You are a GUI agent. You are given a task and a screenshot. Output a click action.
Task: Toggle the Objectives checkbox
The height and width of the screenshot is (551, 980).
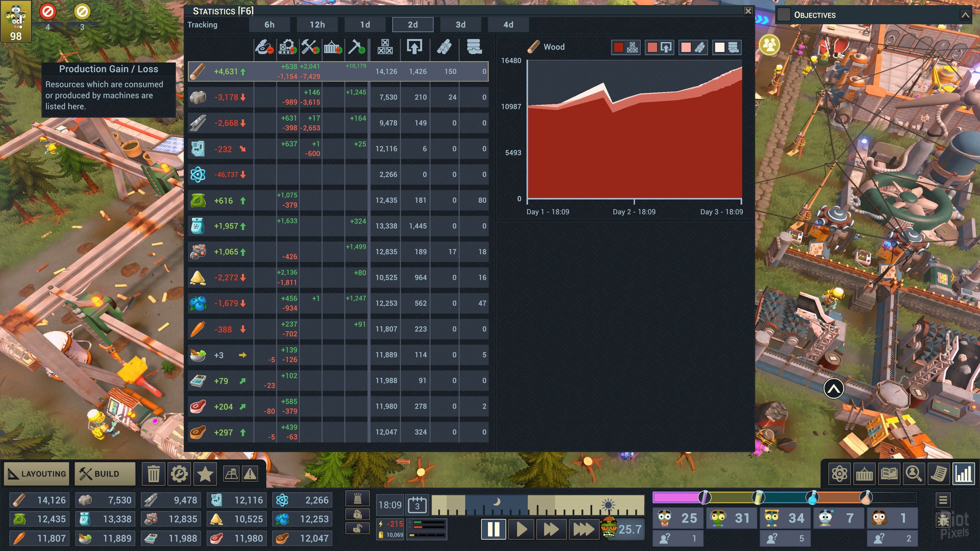[784, 15]
